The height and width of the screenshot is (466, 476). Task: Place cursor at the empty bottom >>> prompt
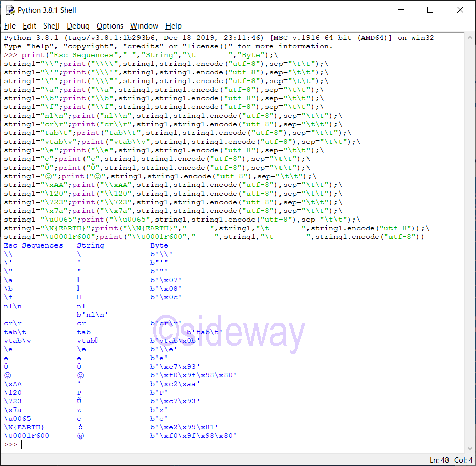click(x=22, y=445)
